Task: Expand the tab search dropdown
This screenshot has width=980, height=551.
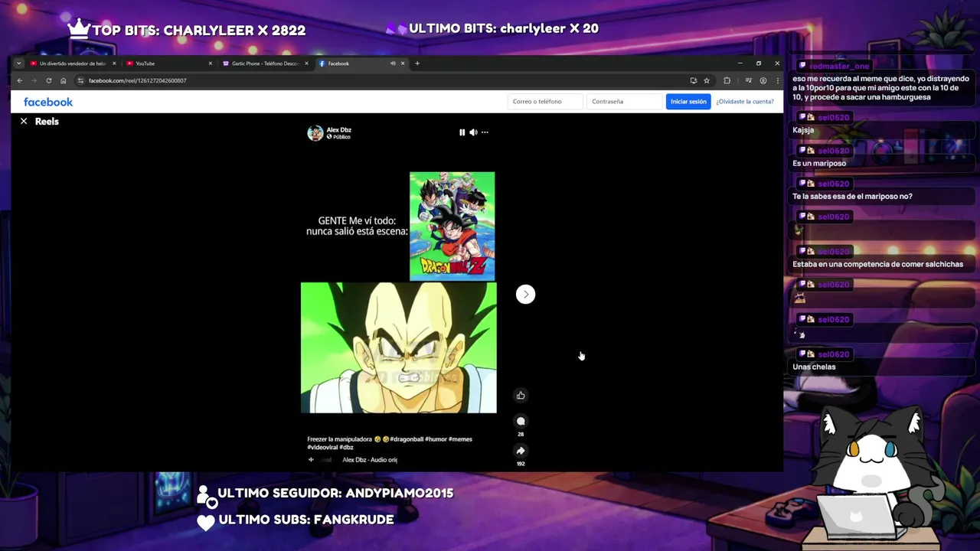Action: [x=18, y=64]
